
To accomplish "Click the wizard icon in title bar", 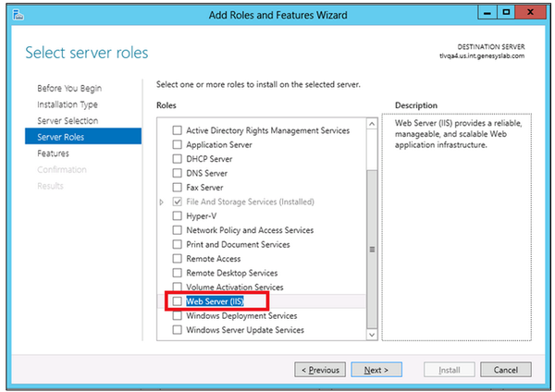I will pyautogui.click(x=18, y=15).
